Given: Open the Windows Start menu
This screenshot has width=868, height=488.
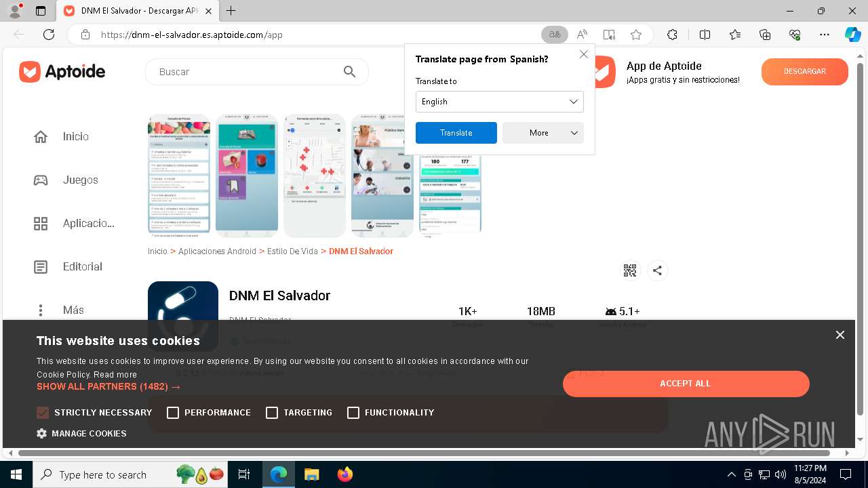Looking at the screenshot, I should [16, 474].
